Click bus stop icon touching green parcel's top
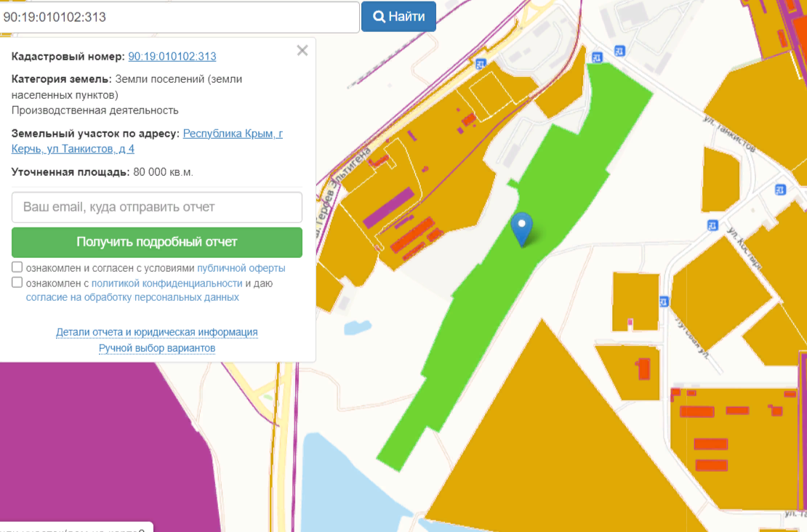Viewport: 807px width, 532px height. click(x=597, y=57)
